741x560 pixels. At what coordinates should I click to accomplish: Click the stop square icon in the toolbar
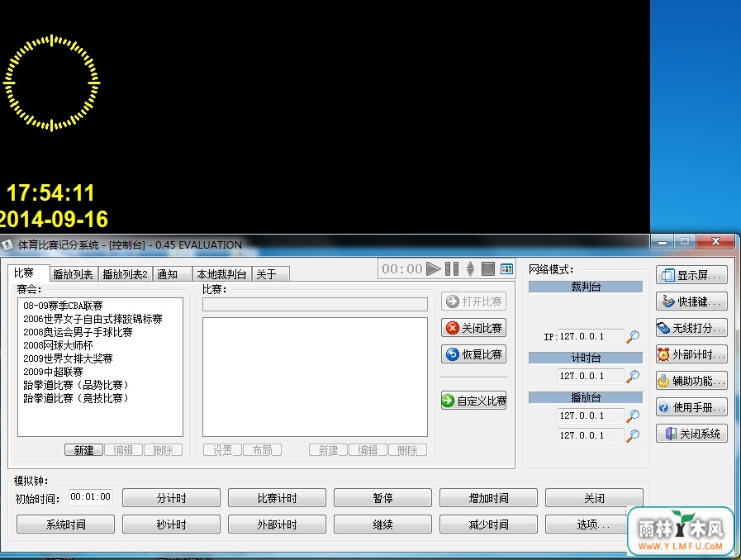click(x=488, y=269)
